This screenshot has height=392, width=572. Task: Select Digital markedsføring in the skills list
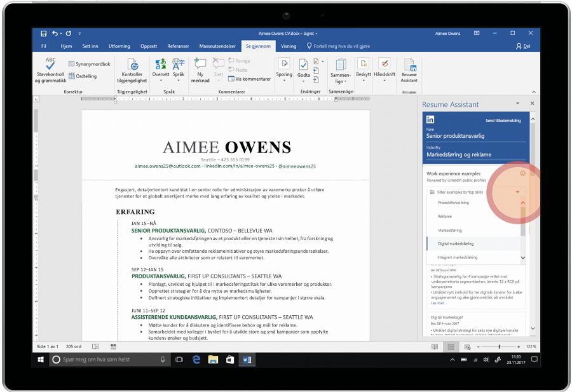click(x=456, y=244)
